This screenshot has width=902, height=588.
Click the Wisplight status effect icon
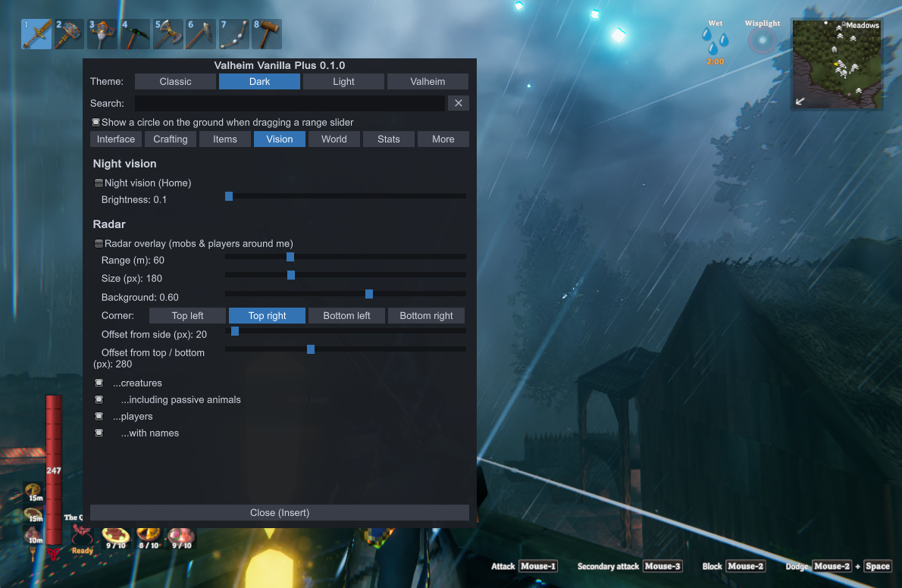pos(763,41)
